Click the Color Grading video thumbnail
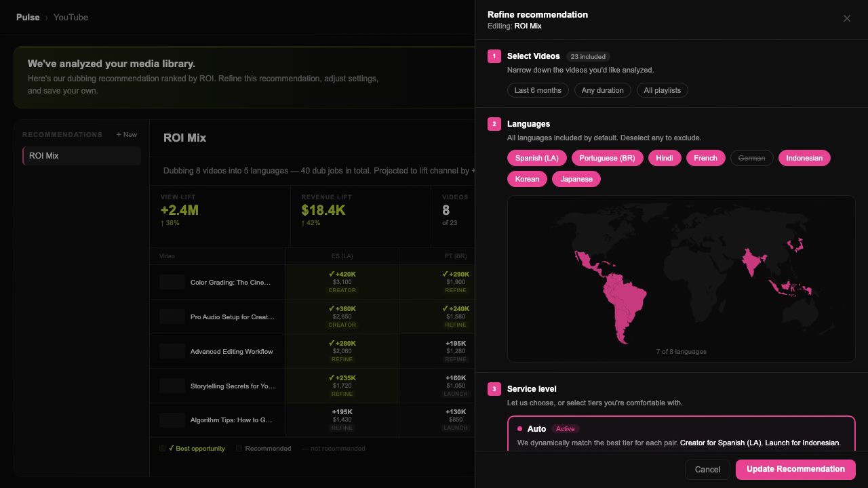Screen dimensions: 868x488 tap(172, 282)
